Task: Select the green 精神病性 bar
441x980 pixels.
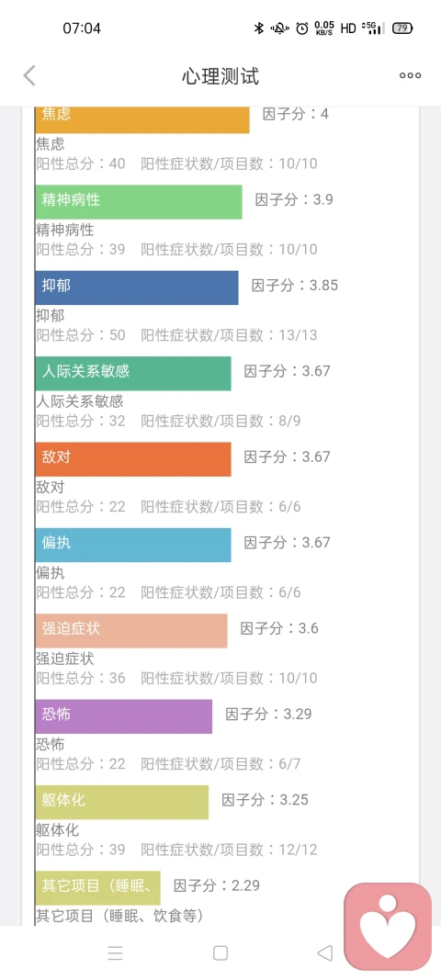Action: pyautogui.click(x=138, y=202)
